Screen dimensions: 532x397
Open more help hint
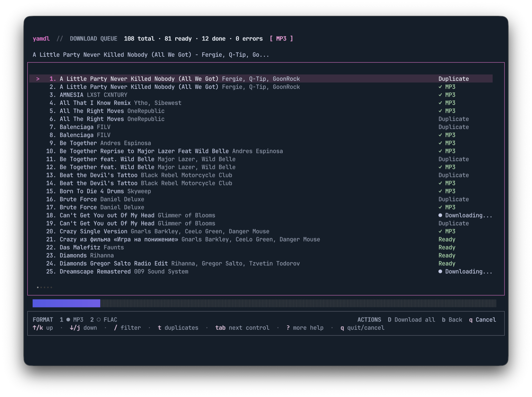pyautogui.click(x=305, y=328)
